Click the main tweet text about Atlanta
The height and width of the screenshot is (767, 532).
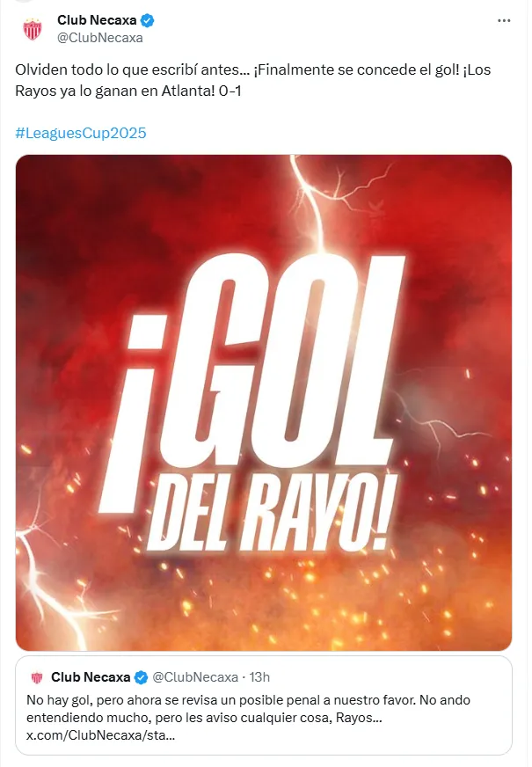click(x=252, y=80)
